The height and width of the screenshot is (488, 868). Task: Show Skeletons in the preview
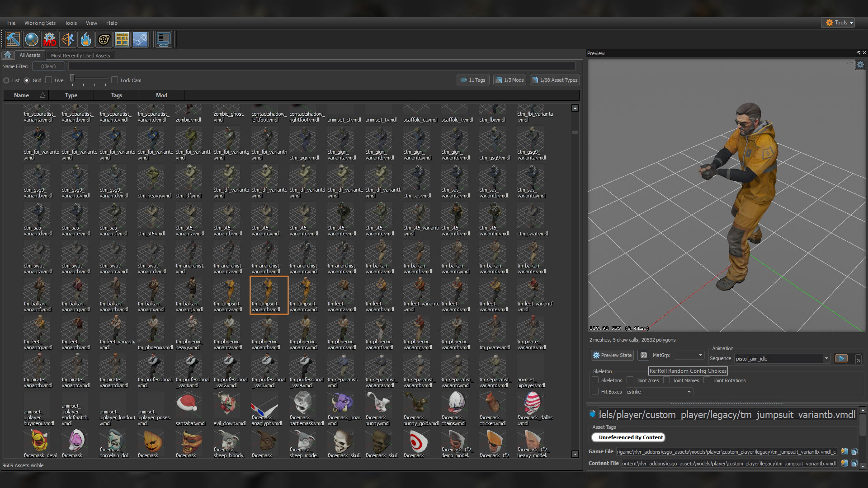click(595, 380)
